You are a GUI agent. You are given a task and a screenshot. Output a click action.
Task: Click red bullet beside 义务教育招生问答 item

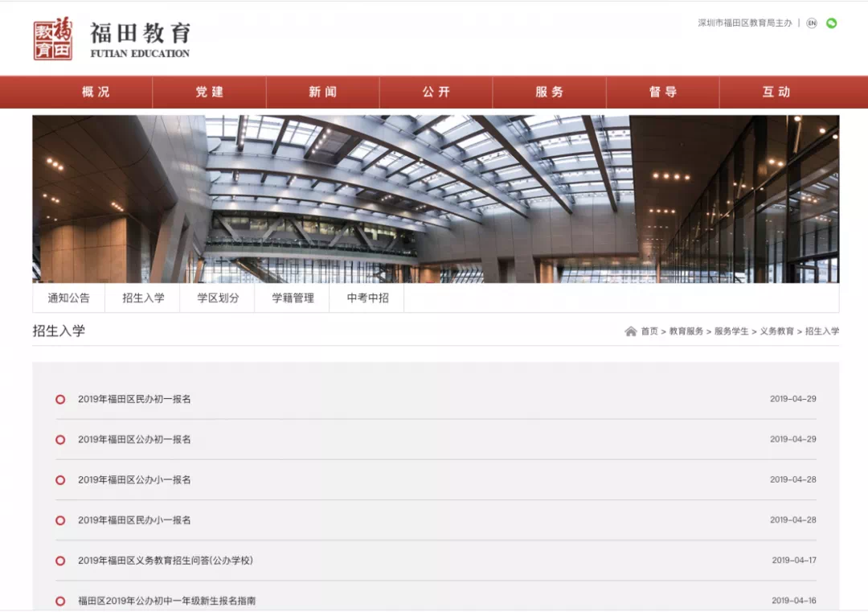[60, 561]
